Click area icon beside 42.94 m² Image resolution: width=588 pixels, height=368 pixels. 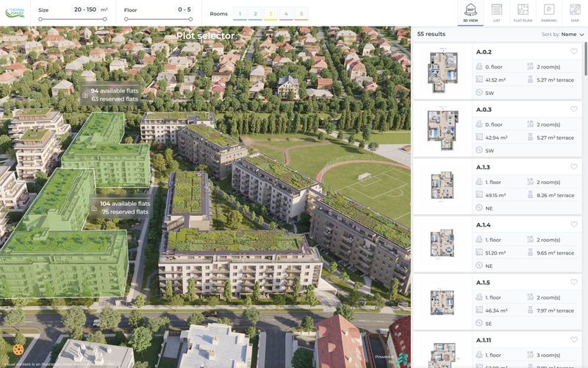coord(479,137)
